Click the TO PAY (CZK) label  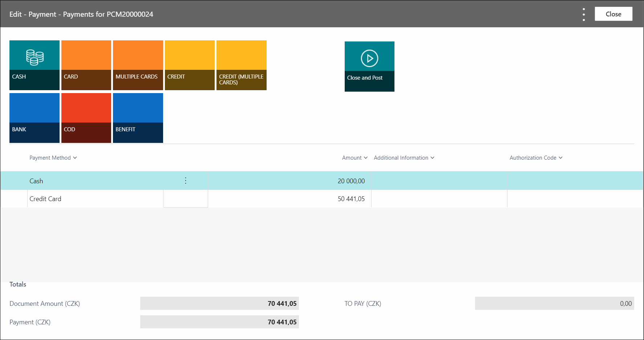(x=363, y=304)
